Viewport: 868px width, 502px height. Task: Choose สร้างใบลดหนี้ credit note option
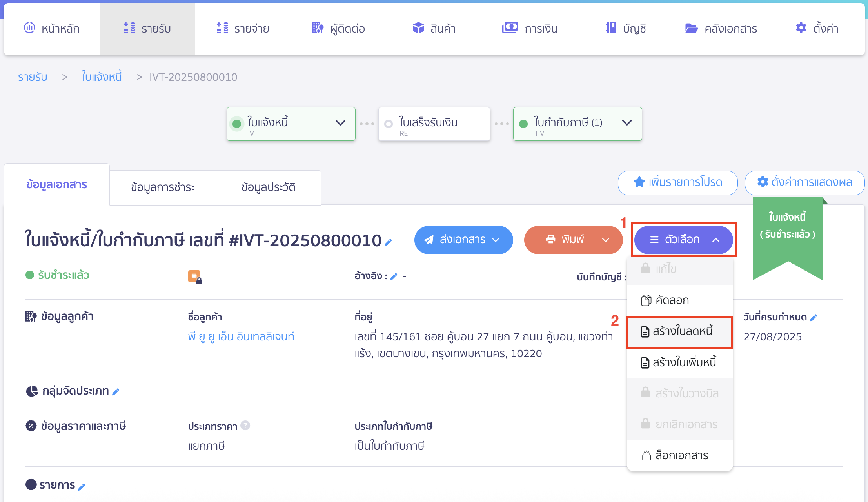[x=680, y=332]
